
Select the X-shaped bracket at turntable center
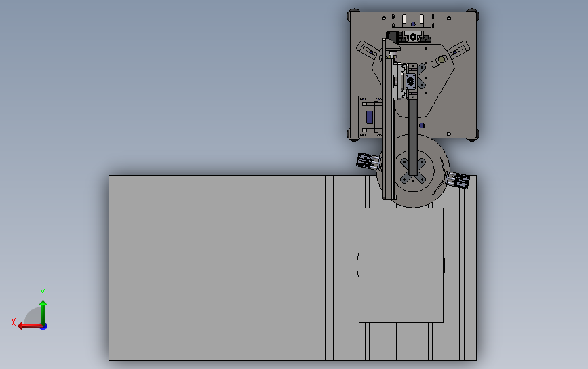(x=413, y=171)
